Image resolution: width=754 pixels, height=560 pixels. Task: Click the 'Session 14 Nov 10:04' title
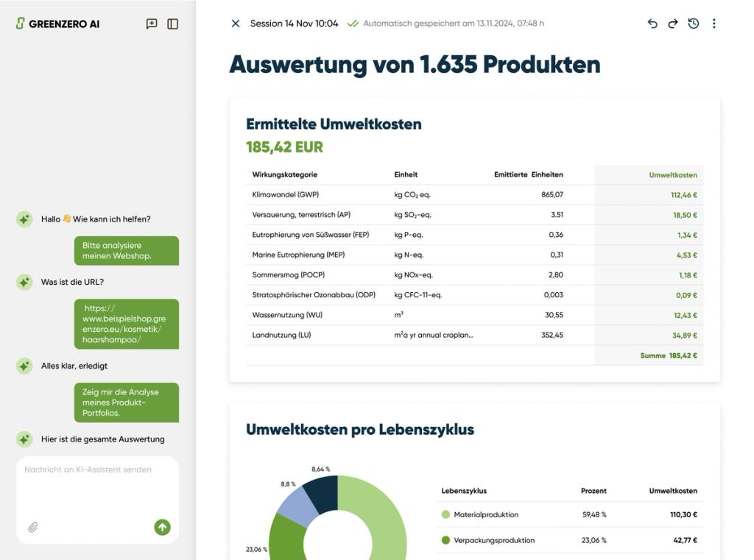(x=294, y=24)
